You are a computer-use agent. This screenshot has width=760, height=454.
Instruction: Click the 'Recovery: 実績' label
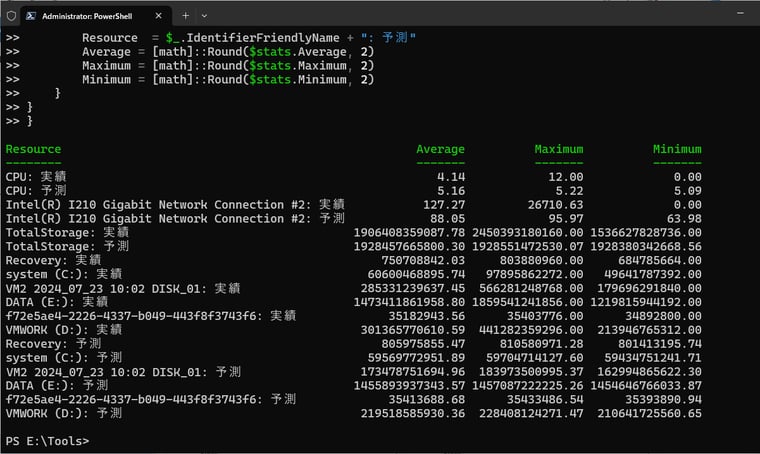click(x=53, y=261)
